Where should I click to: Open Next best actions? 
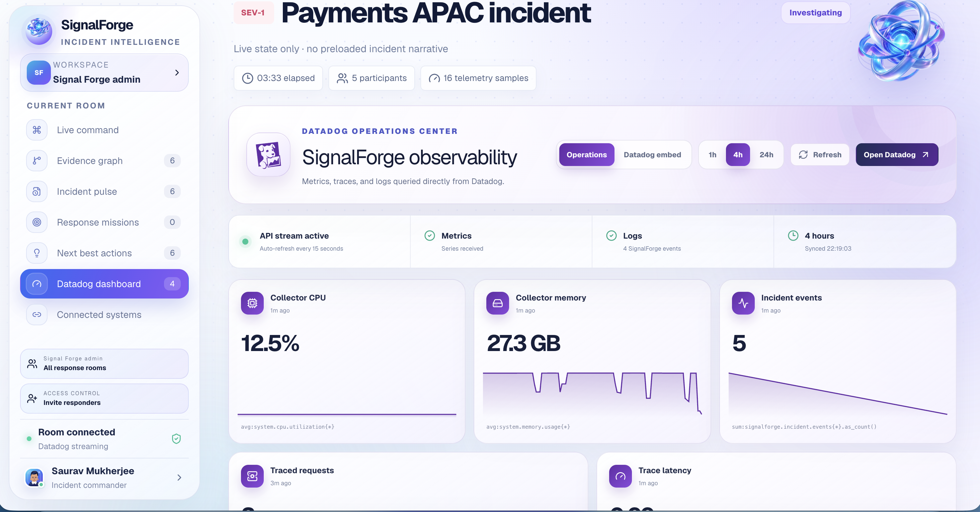click(104, 253)
